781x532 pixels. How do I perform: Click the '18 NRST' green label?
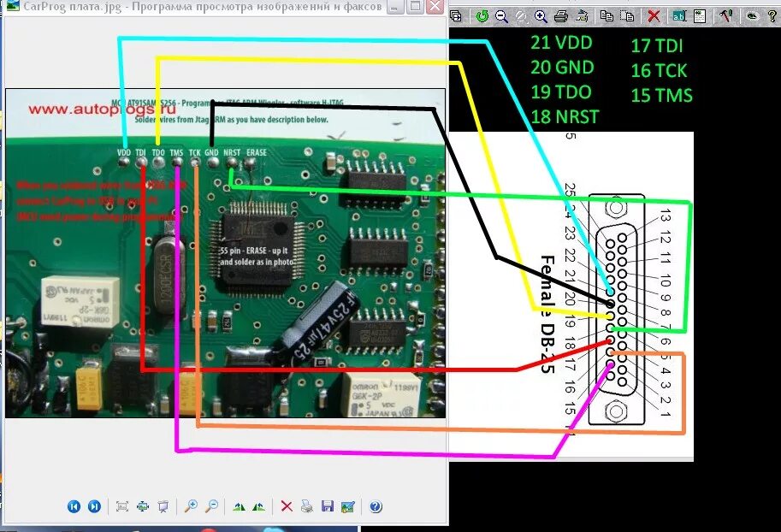click(565, 117)
